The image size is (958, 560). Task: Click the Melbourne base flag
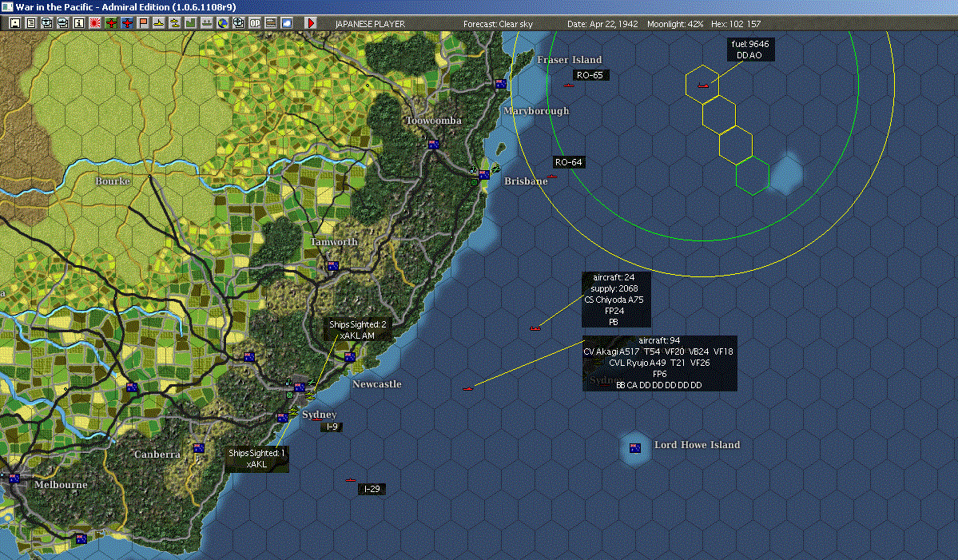point(14,479)
